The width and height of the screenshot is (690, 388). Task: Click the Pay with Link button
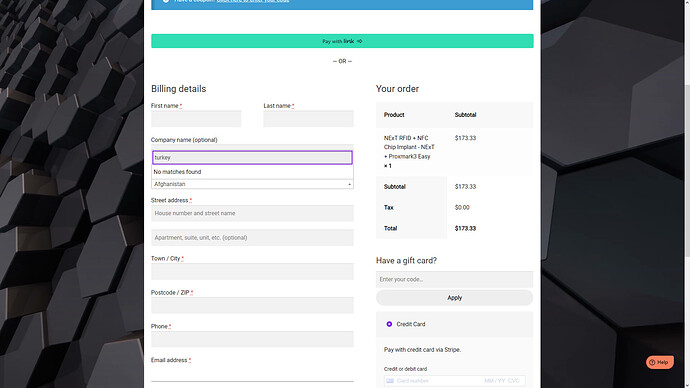(342, 41)
